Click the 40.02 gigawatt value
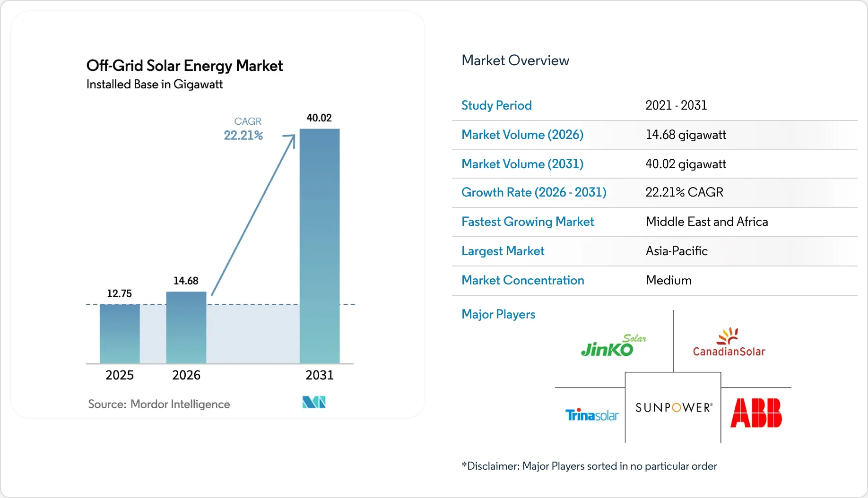 (686, 164)
